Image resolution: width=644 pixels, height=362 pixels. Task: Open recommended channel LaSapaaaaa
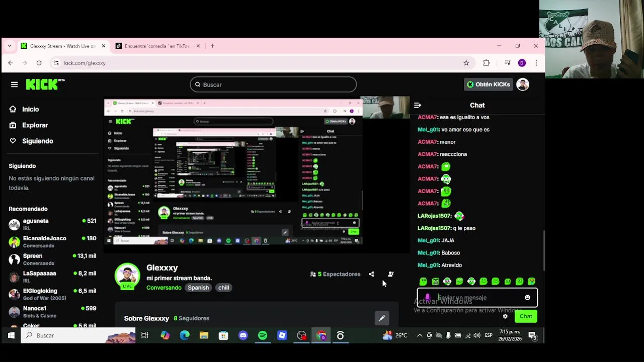(52, 277)
